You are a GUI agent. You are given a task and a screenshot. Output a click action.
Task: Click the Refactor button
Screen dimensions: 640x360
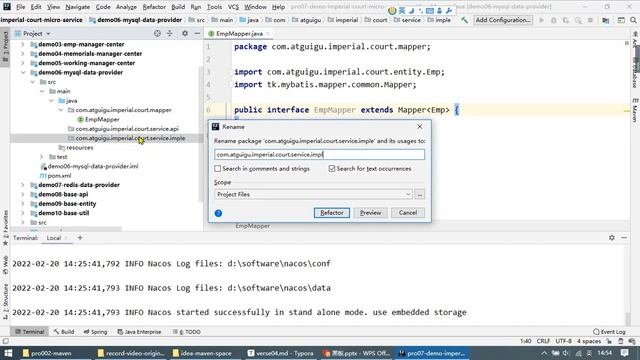331,213
